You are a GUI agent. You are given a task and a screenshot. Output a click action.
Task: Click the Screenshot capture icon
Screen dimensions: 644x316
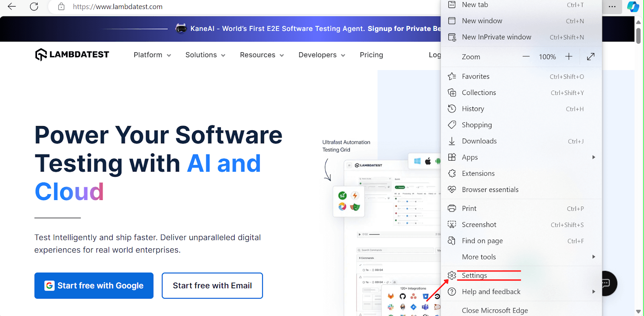click(x=452, y=225)
